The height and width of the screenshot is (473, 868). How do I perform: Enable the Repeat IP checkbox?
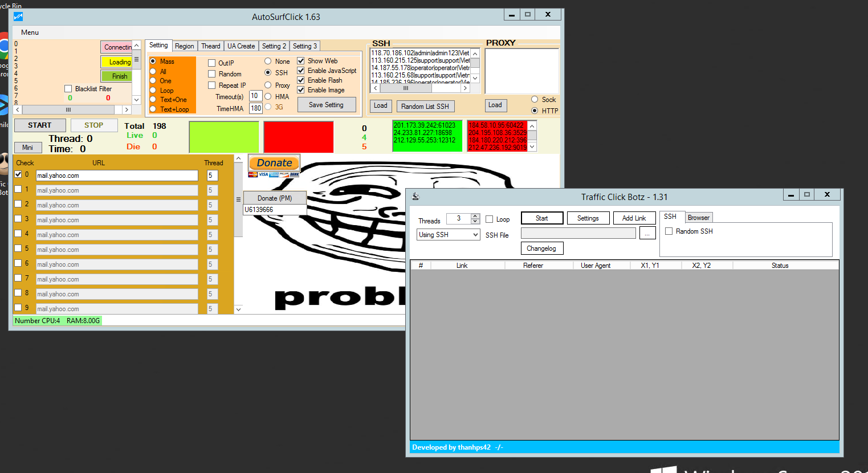211,85
